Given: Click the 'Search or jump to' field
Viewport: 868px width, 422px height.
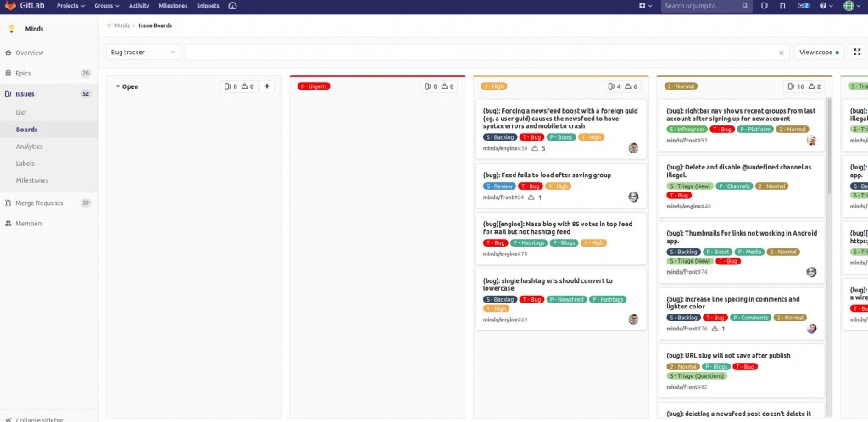Looking at the screenshot, I should click(x=704, y=6).
